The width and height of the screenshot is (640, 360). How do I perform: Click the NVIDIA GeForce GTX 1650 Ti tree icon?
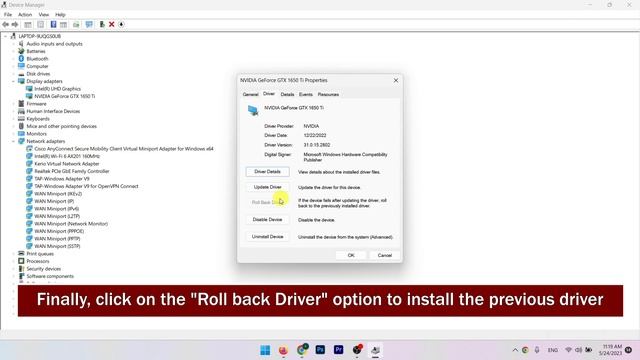[29, 96]
